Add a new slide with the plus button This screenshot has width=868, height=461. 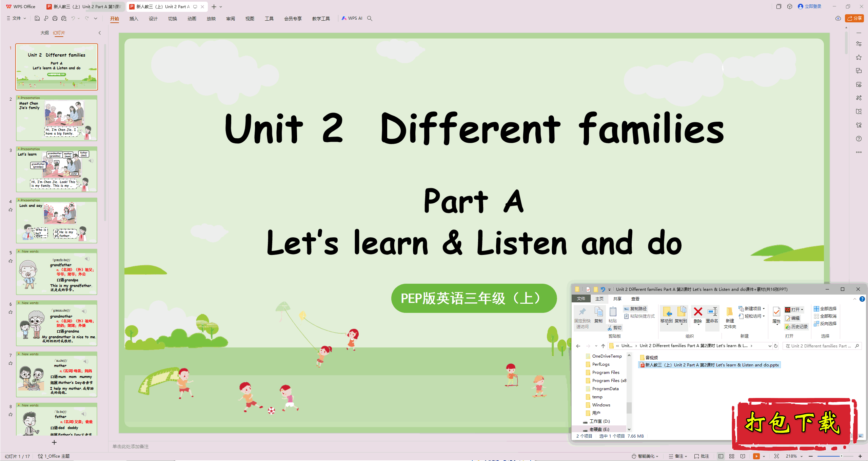click(54, 442)
